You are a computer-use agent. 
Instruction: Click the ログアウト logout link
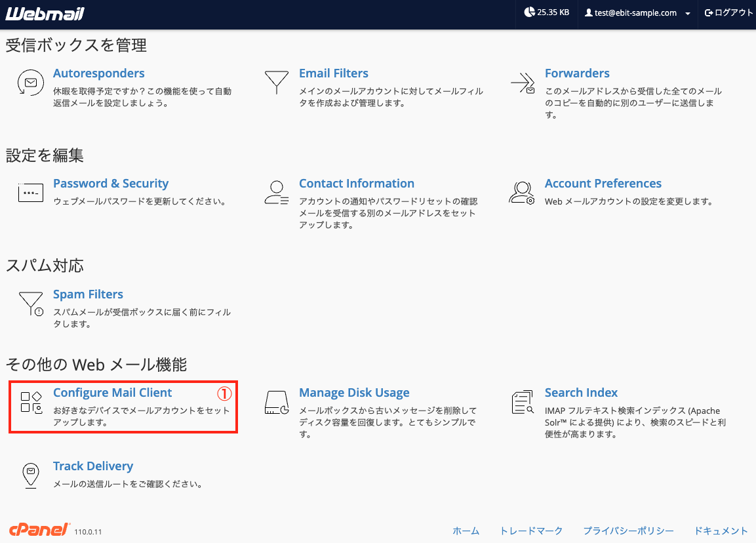(729, 13)
